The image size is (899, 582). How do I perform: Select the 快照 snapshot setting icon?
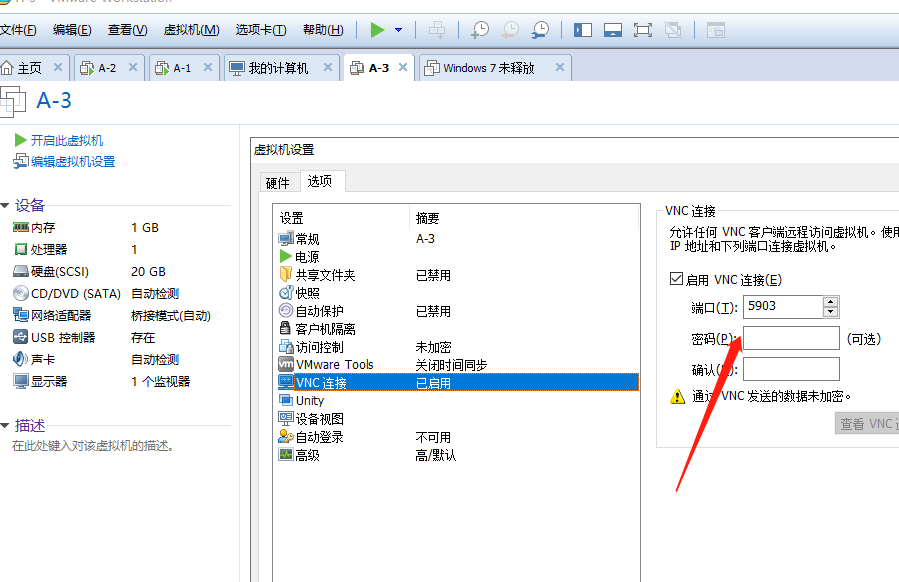(286, 292)
